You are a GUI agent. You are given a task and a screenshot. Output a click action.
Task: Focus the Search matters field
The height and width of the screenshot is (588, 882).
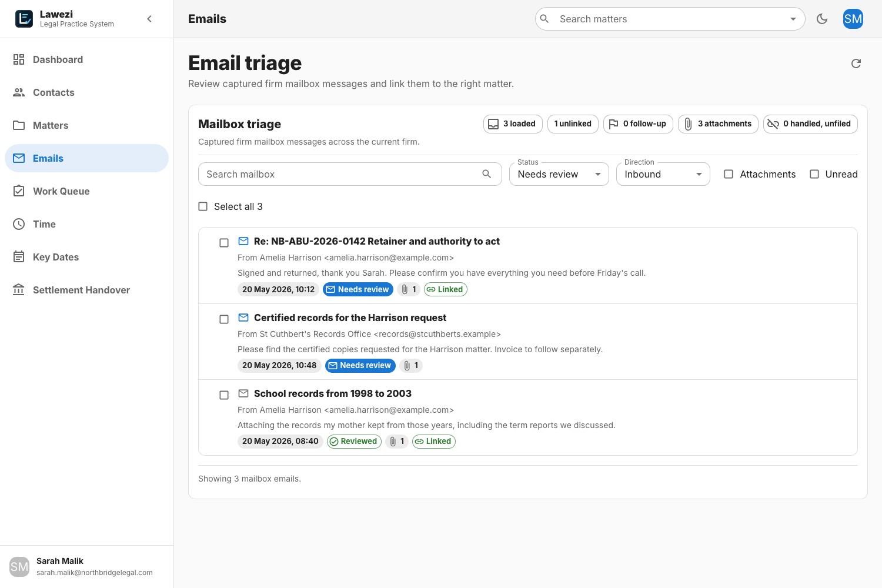pos(670,19)
